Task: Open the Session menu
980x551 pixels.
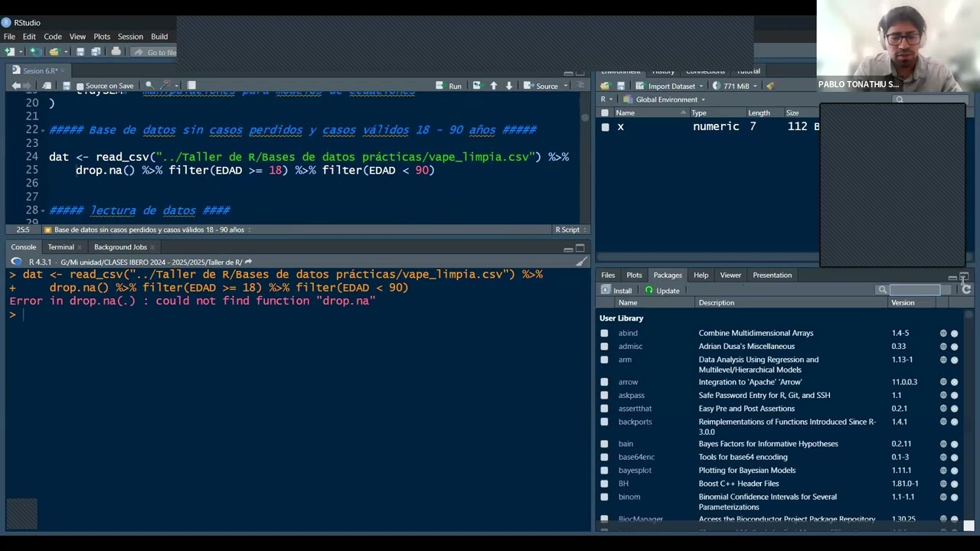Action: click(x=130, y=37)
